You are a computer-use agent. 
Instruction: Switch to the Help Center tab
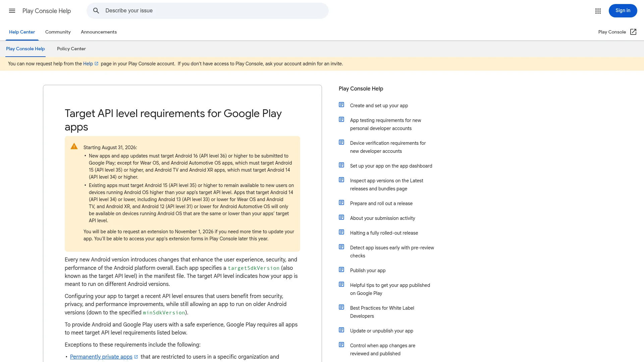click(x=22, y=32)
